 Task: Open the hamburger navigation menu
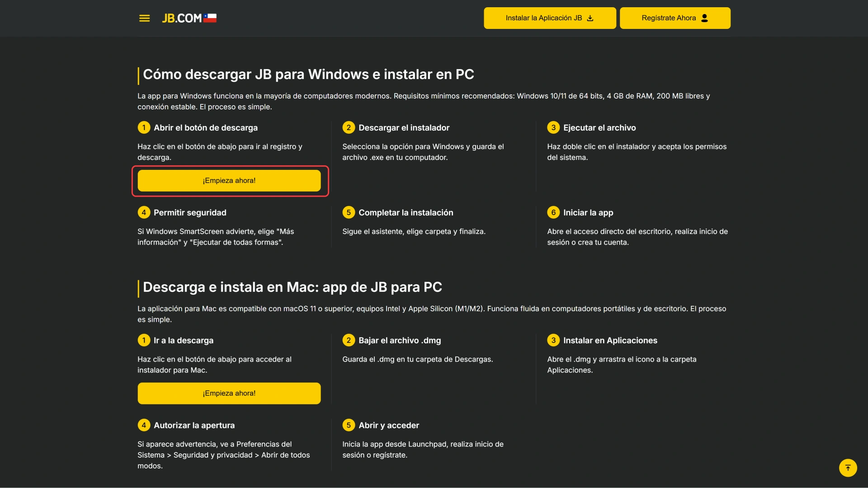144,18
